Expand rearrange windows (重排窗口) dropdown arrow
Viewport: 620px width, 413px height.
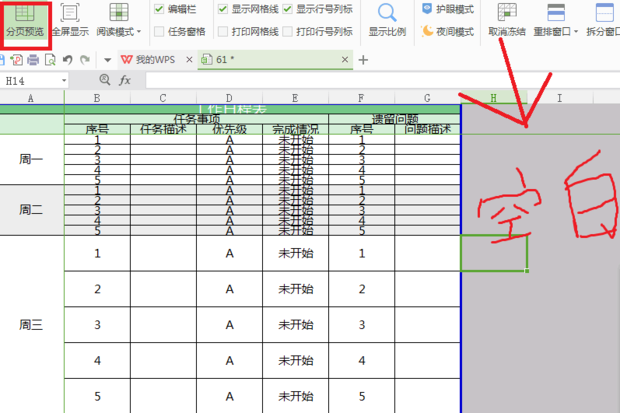pos(576,32)
